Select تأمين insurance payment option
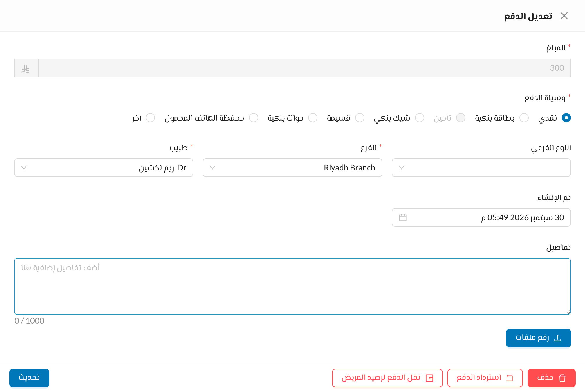Screen dimensions: 585x392 461,118
